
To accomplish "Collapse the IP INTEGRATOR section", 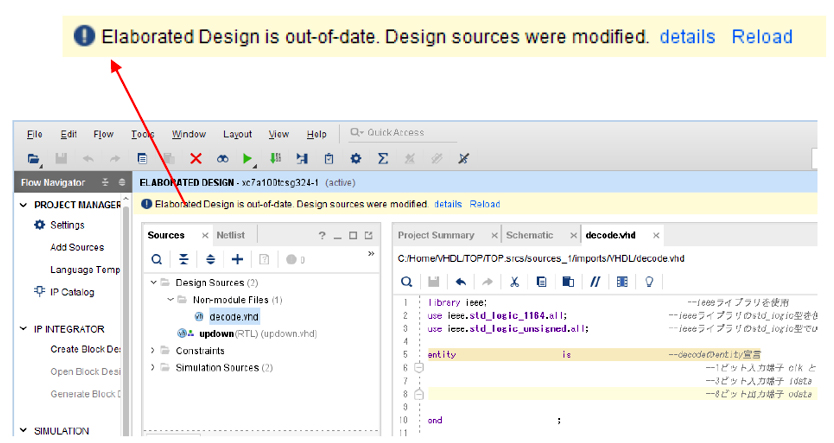I will tap(23, 329).
